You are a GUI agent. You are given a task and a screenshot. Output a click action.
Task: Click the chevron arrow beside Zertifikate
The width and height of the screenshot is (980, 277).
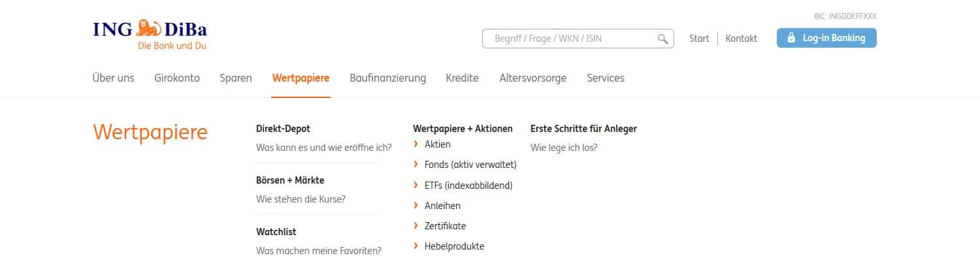coord(416,225)
